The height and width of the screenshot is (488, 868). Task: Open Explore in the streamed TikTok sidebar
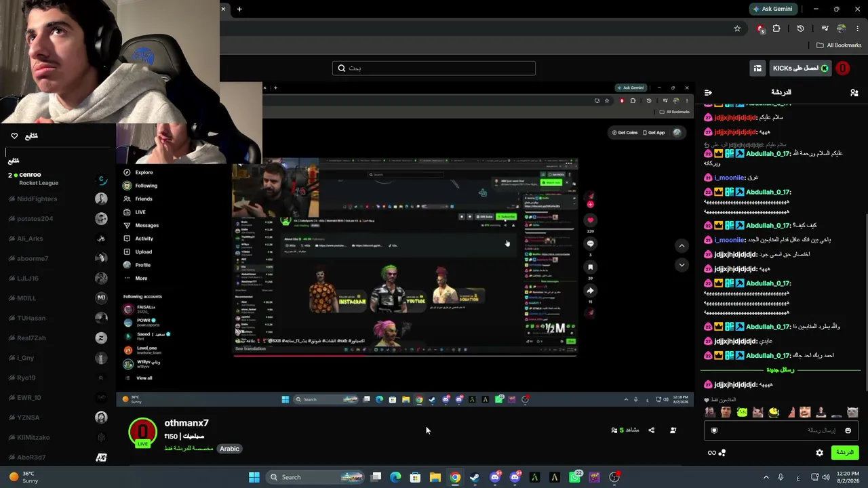click(x=138, y=172)
